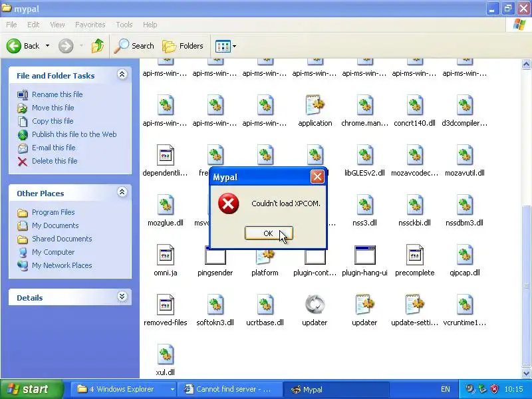Close the Mypal error dialog
The image size is (532, 399).
point(317,176)
